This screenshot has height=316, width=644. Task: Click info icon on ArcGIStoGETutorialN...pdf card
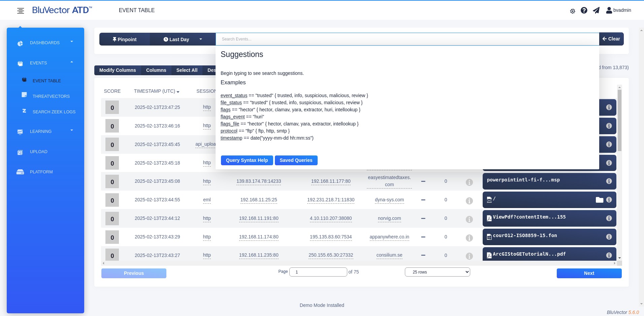[609, 255]
